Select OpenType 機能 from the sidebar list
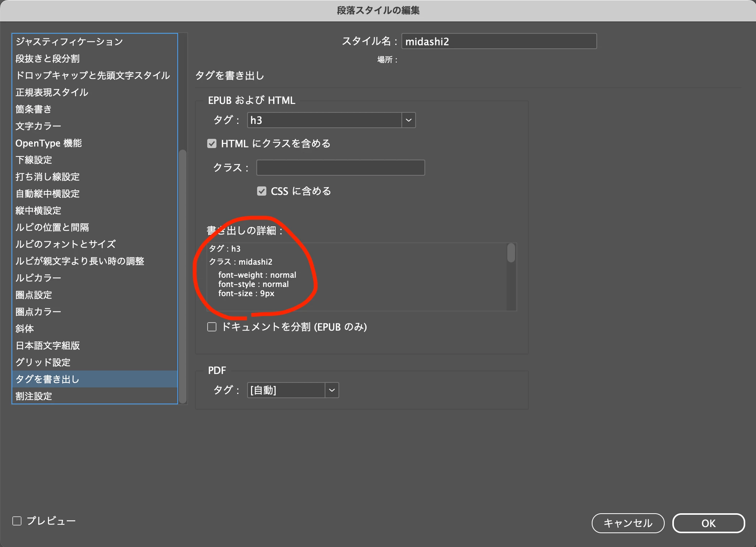Viewport: 756px width, 547px height. [x=49, y=143]
